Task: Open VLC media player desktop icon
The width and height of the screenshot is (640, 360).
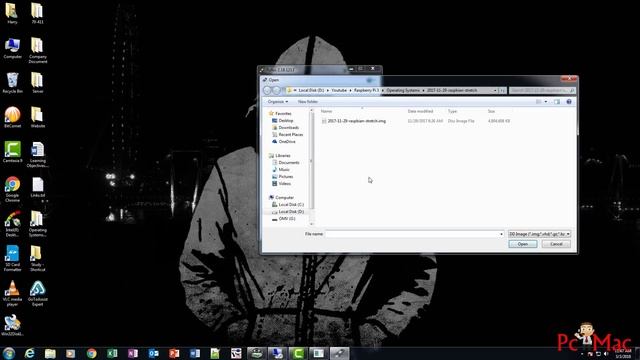Action: coord(12,293)
